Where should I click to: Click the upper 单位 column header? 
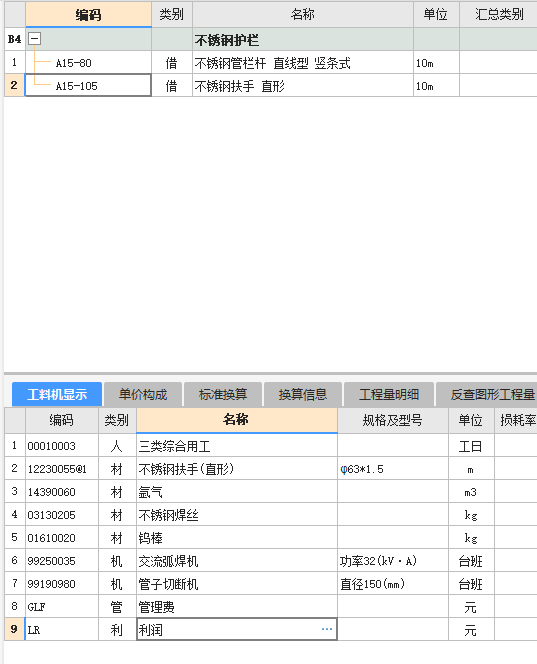point(436,14)
